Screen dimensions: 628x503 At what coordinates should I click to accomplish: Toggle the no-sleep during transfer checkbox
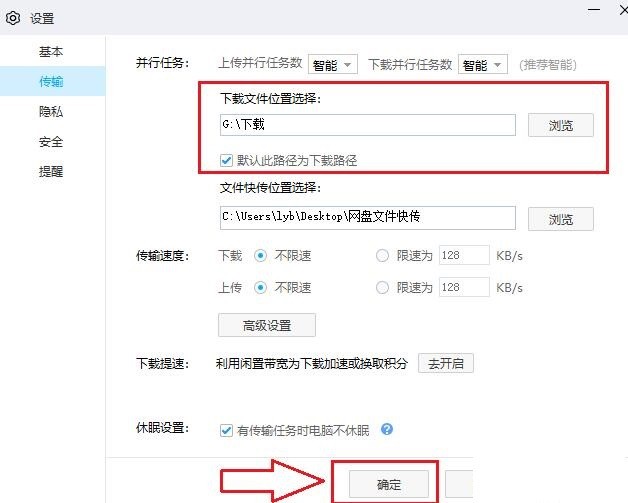coord(227,431)
